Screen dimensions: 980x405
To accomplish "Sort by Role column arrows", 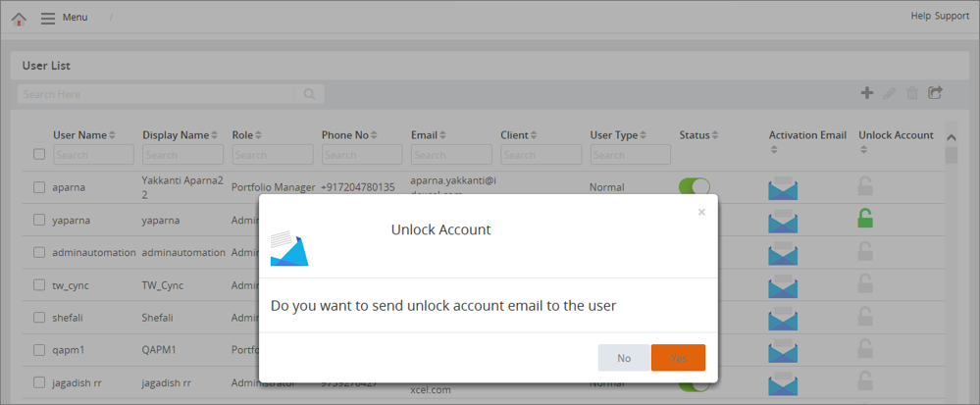I will coord(259,135).
